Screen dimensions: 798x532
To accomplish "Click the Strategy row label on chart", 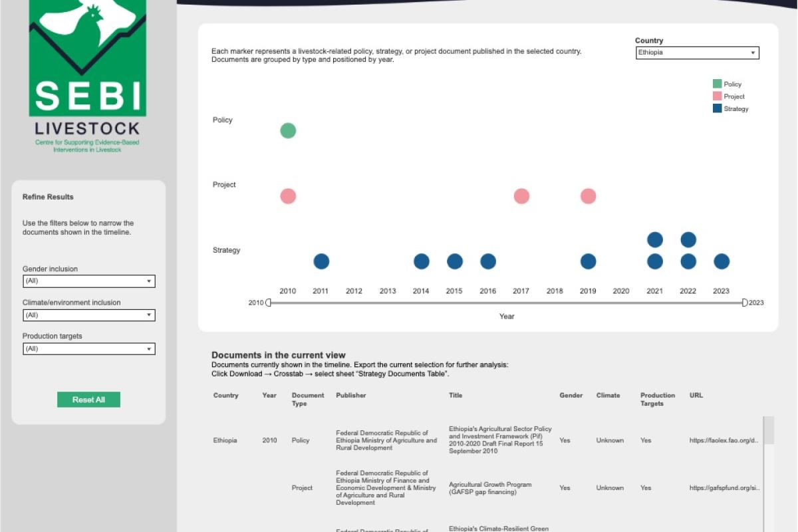I will pos(226,250).
